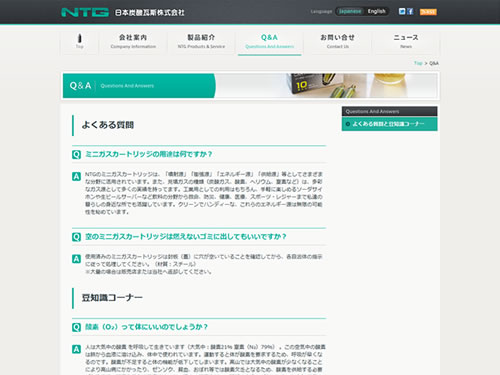Open the 会社案内 Company Information menu

coord(133,41)
